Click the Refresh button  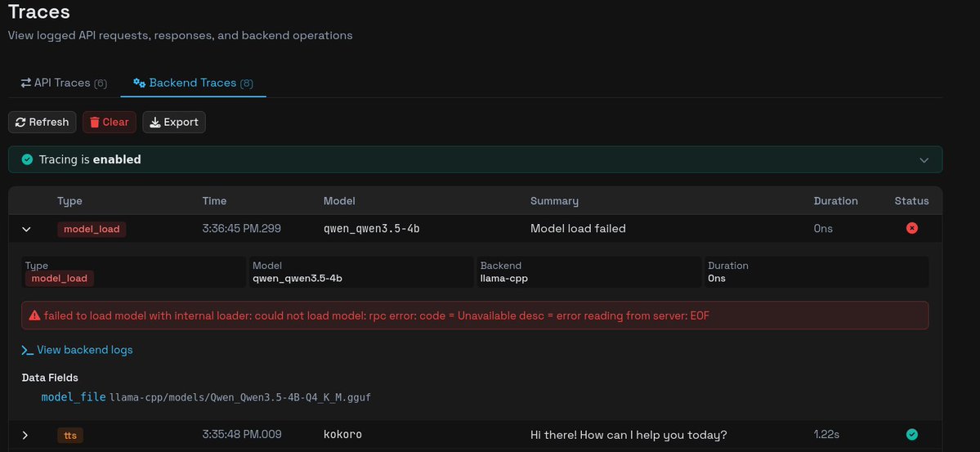pos(43,122)
